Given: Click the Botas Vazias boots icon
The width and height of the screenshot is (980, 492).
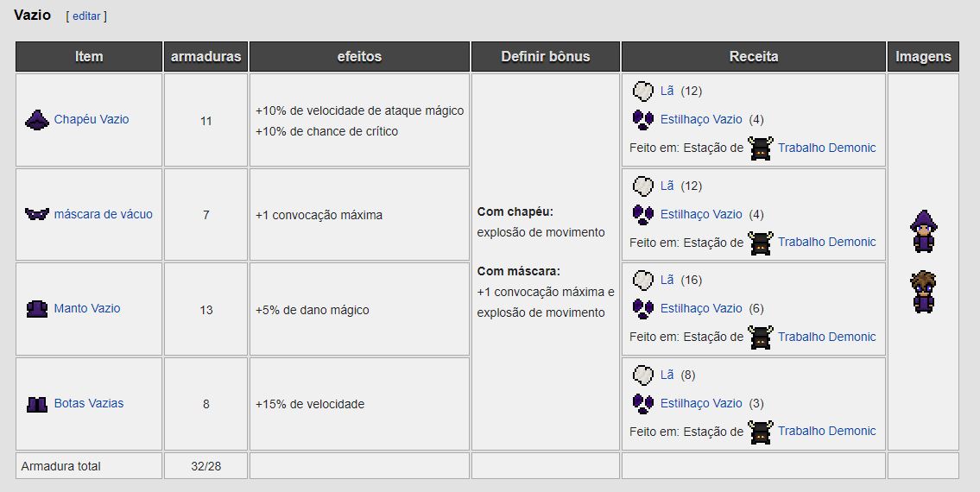Looking at the screenshot, I should pyautogui.click(x=37, y=403).
